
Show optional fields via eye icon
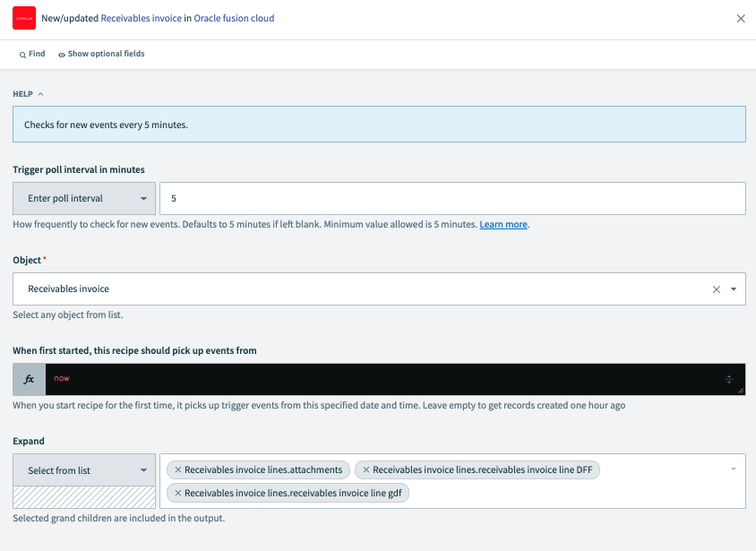[x=62, y=55]
